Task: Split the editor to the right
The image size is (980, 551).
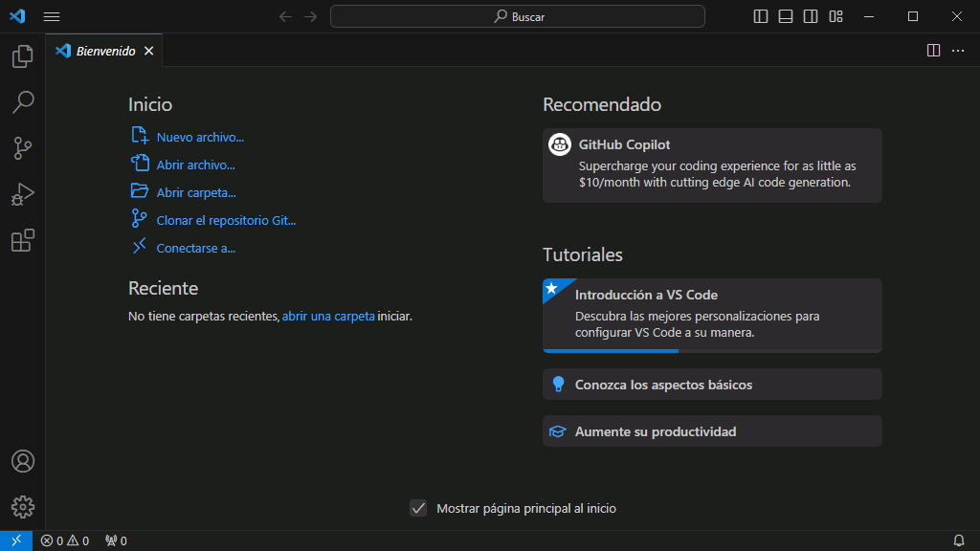Action: pyautogui.click(x=933, y=51)
